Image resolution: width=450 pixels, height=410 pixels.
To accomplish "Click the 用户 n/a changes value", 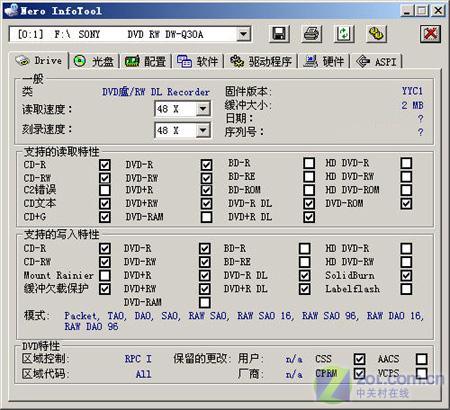I will pyautogui.click(x=294, y=359).
